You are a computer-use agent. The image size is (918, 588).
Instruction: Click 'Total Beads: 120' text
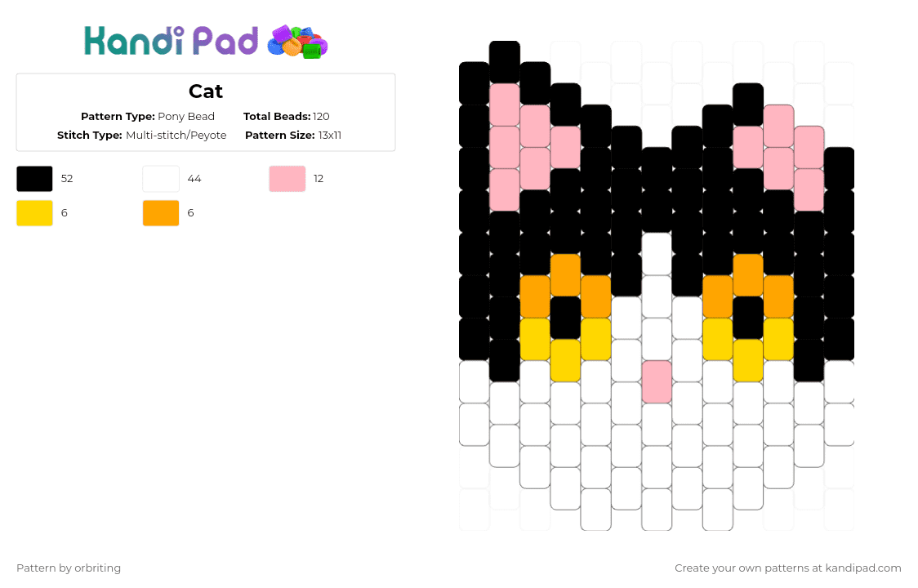[287, 117]
